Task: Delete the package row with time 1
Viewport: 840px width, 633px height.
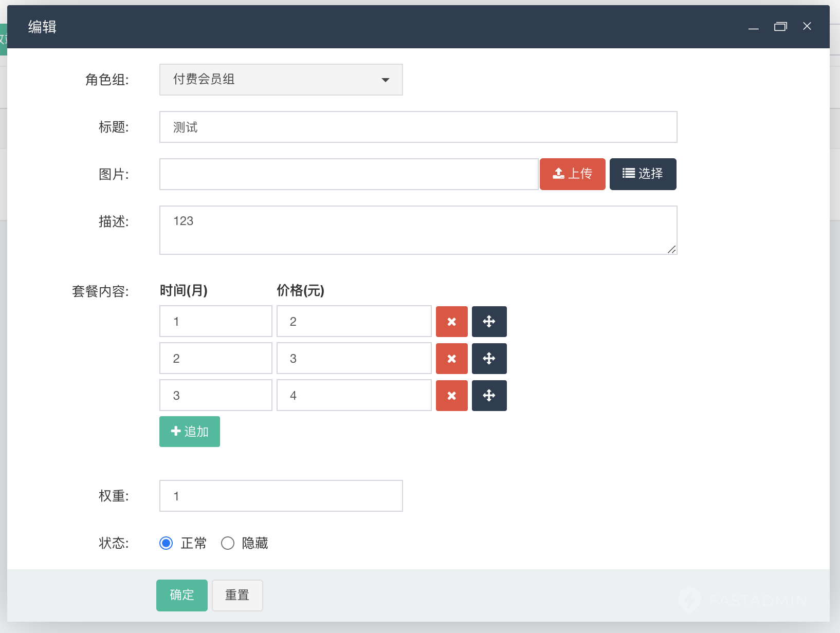Action: pyautogui.click(x=451, y=322)
